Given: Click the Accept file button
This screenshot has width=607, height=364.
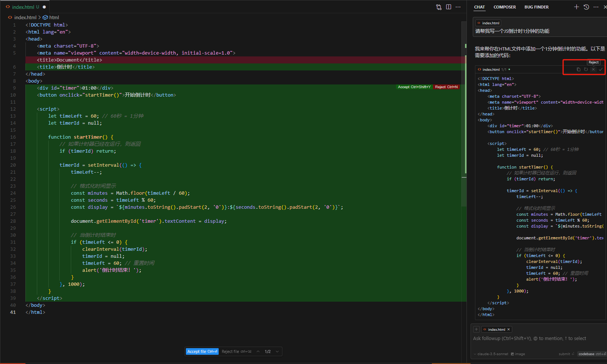Looking at the screenshot, I should click(202, 351).
